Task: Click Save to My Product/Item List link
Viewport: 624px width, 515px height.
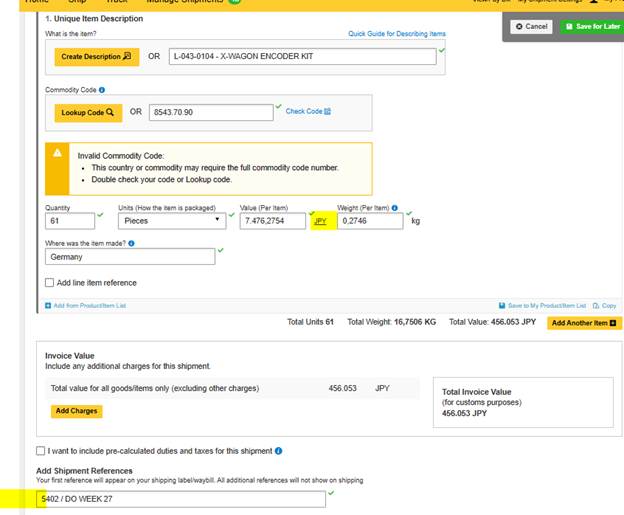Action: tap(542, 306)
